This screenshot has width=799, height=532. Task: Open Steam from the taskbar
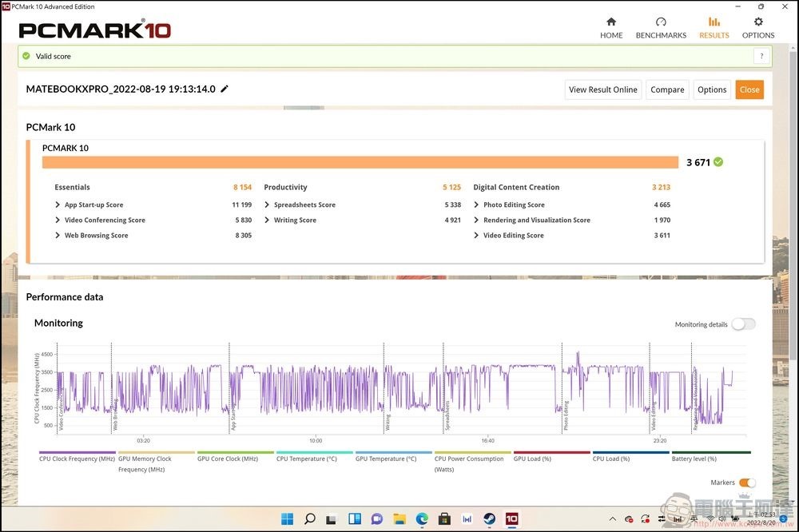490,519
